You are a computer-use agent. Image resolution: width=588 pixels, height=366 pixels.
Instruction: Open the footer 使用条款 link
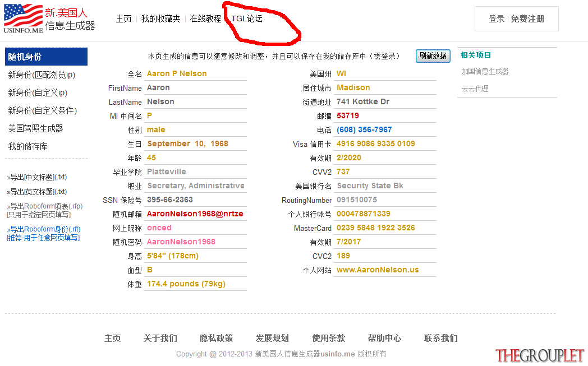click(328, 339)
